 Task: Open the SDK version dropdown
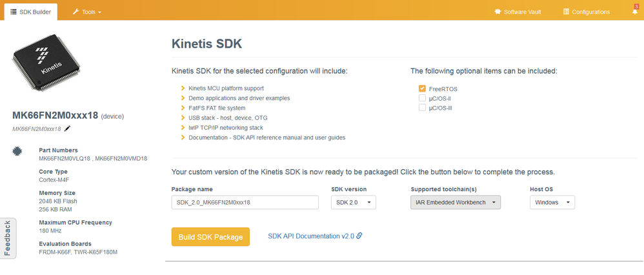point(353,202)
